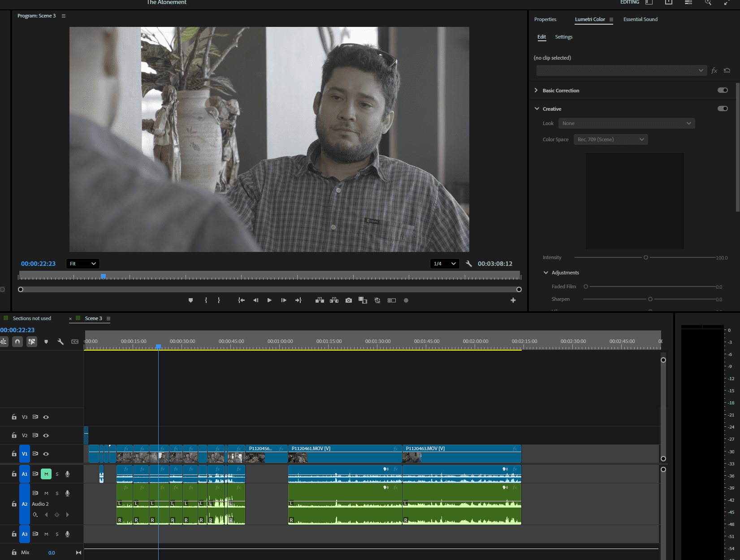The width and height of the screenshot is (740, 560).
Task: Toggle V3 track output eye icon
Action: point(46,417)
